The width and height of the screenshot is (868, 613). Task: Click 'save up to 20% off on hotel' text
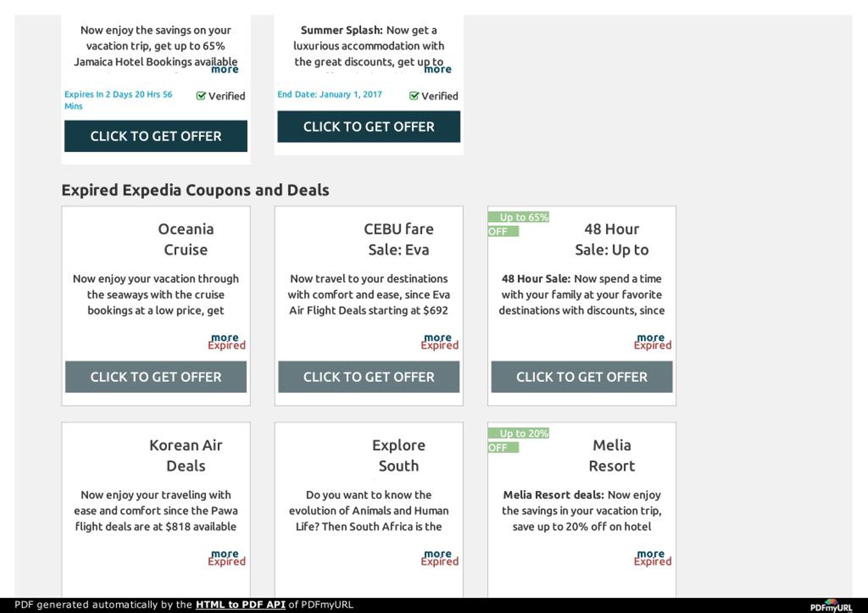582,527
